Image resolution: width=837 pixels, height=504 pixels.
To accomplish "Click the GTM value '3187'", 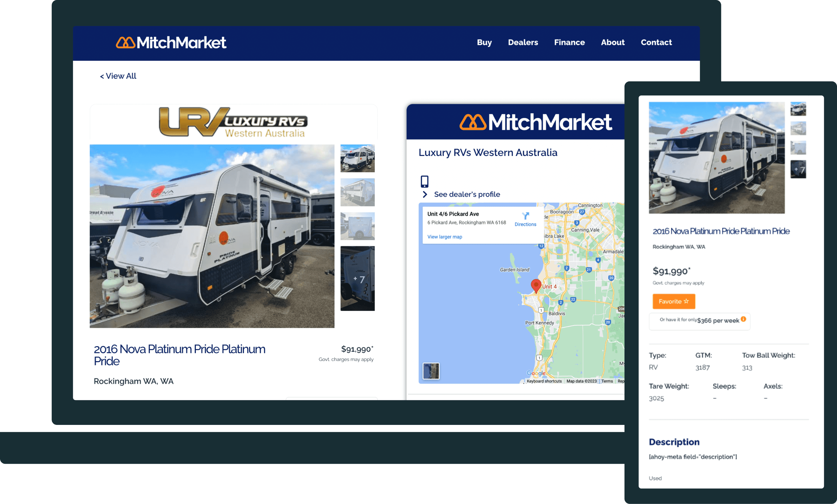I will 702,367.
